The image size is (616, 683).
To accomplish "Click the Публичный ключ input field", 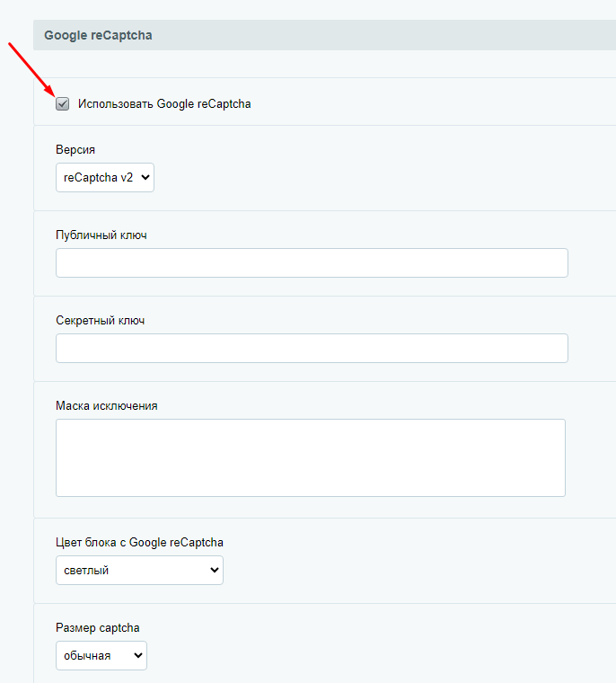I will 312,262.
